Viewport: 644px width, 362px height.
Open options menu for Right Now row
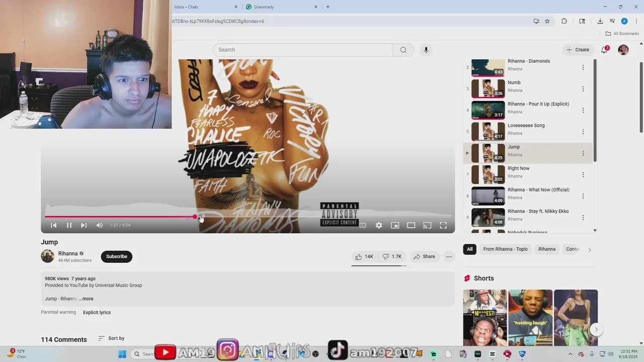coord(583,174)
